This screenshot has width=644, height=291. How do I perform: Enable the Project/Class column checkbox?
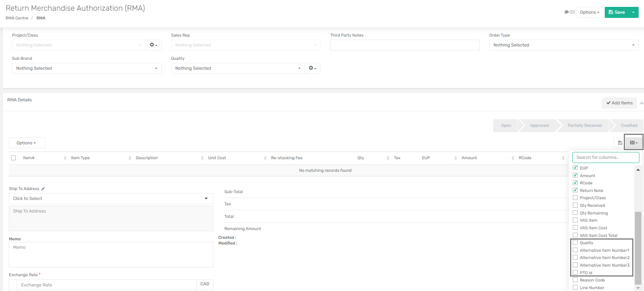(x=575, y=197)
